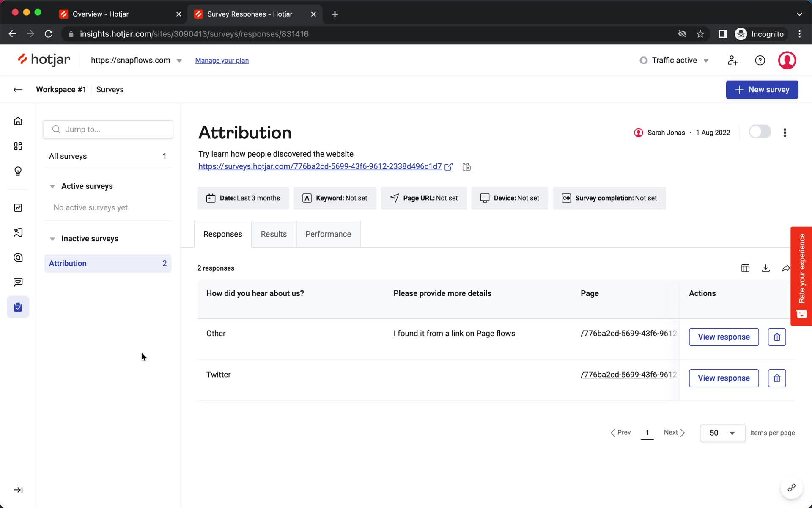Open the Manage your plan link

click(222, 61)
